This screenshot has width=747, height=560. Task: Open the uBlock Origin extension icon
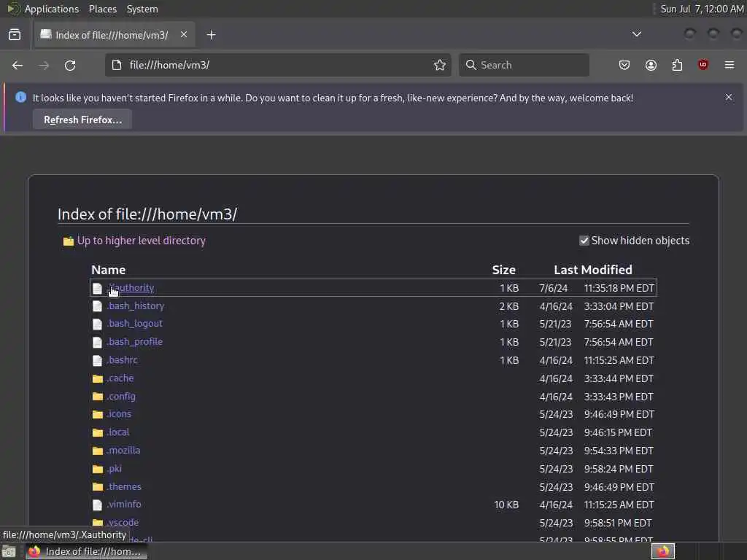tap(703, 65)
